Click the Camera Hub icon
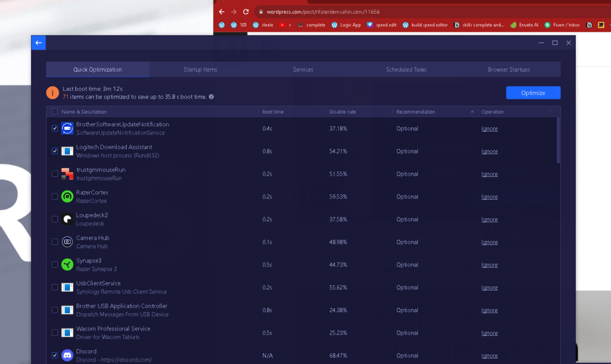This screenshot has height=364, width=611. [x=67, y=241]
